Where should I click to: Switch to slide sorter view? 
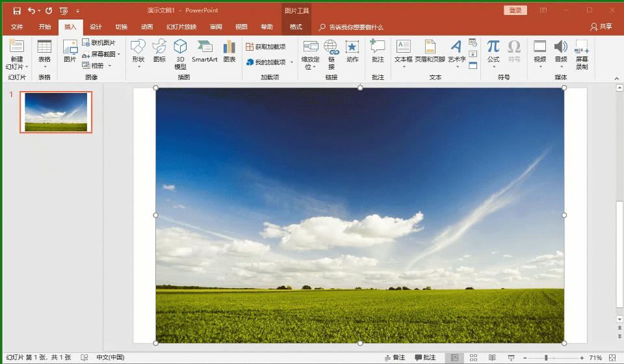473,357
